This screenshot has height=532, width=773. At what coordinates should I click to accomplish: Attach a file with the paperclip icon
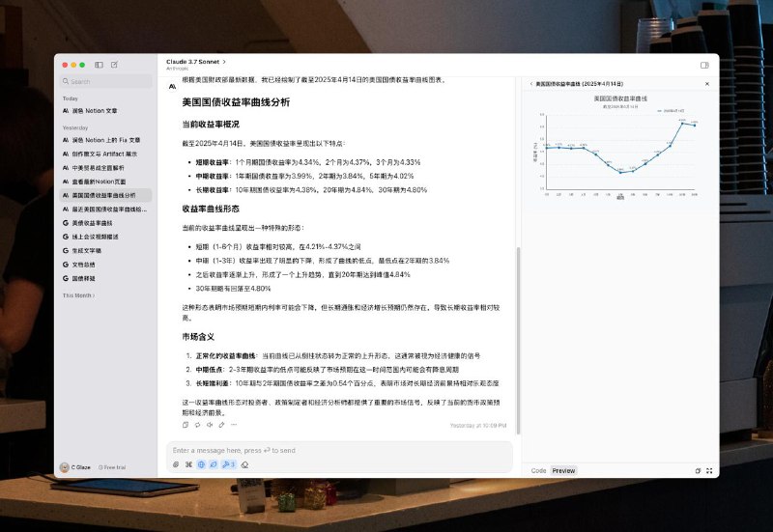click(176, 464)
